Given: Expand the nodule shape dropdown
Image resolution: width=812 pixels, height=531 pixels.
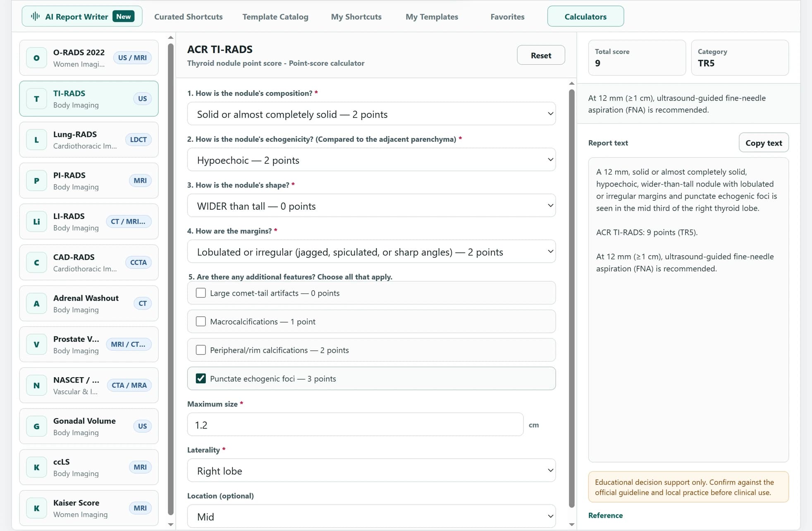Looking at the screenshot, I should tap(371, 206).
